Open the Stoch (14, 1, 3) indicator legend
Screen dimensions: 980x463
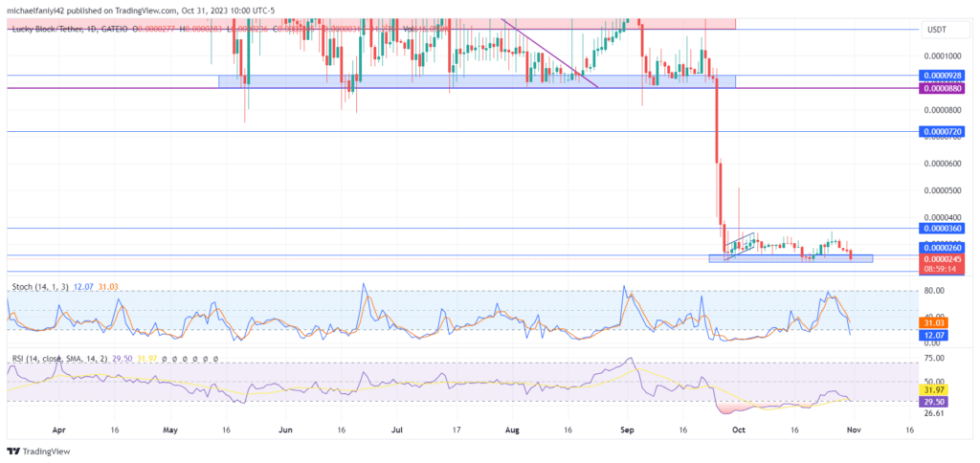click(x=40, y=287)
